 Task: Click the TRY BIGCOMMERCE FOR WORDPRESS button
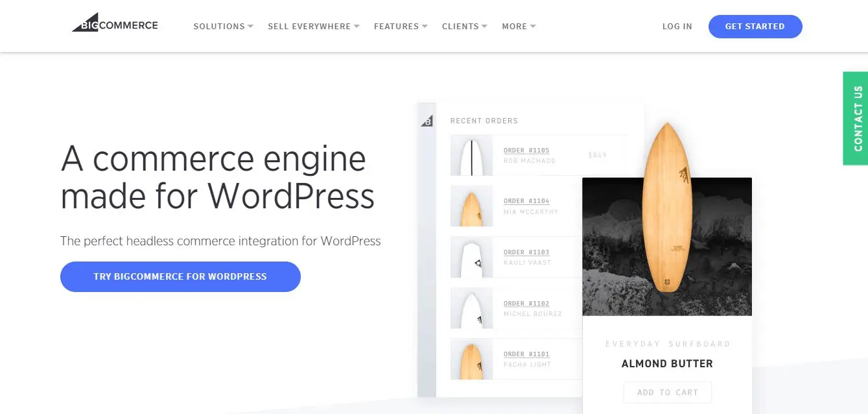coord(180,276)
